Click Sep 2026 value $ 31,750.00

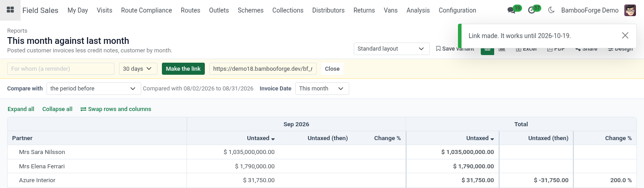tap(259, 180)
